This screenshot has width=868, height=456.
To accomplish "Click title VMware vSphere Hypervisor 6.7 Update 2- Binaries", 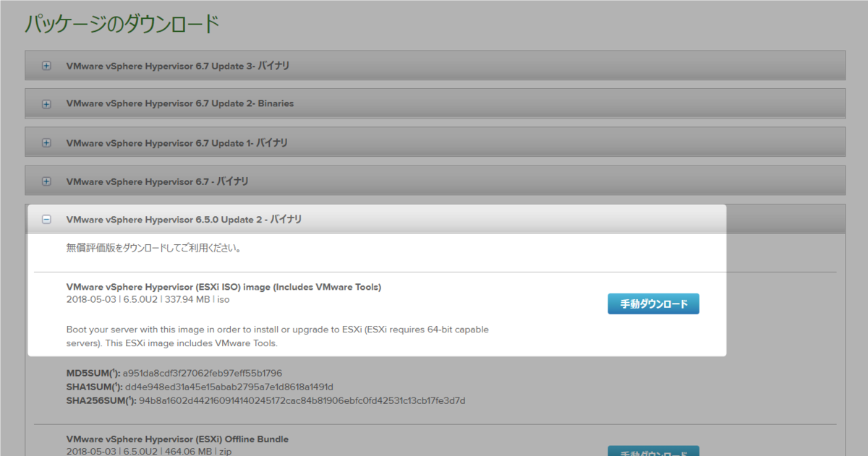I will [x=180, y=104].
